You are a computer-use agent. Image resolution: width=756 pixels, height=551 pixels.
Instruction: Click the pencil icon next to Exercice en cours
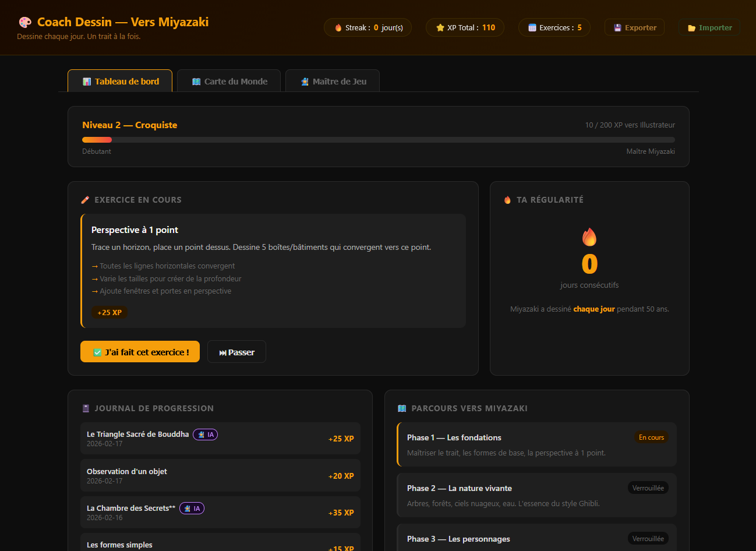click(85, 200)
